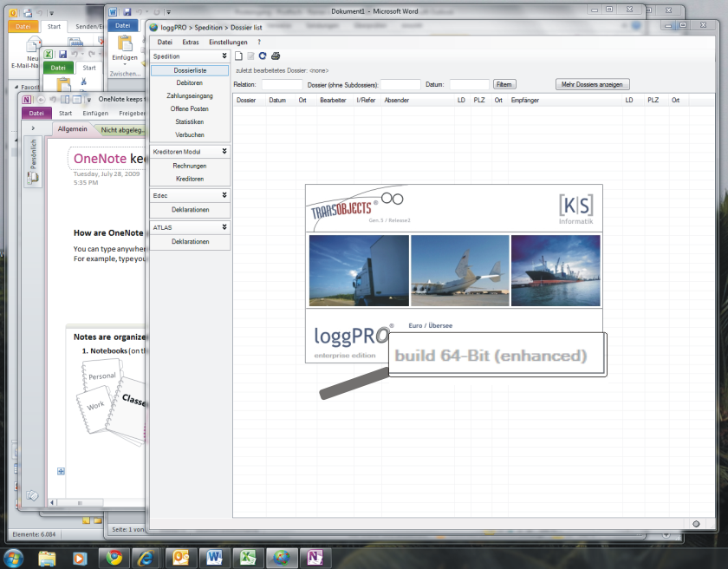Open Zahlungseingang in the sidebar

click(x=190, y=95)
